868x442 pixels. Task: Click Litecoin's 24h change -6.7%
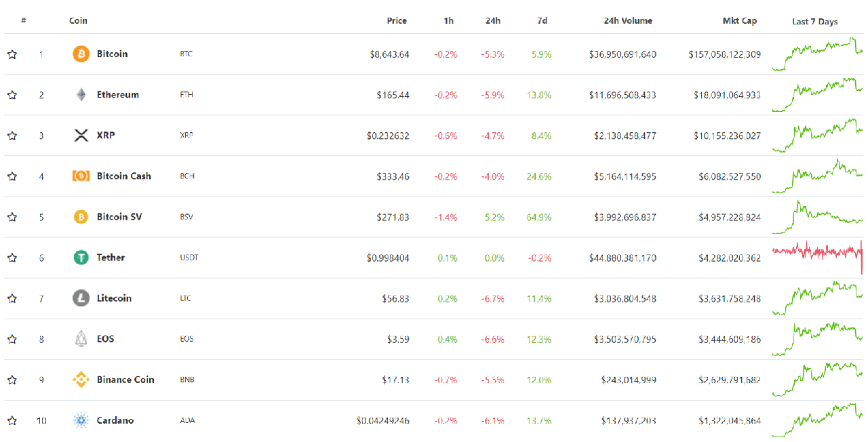[492, 298]
